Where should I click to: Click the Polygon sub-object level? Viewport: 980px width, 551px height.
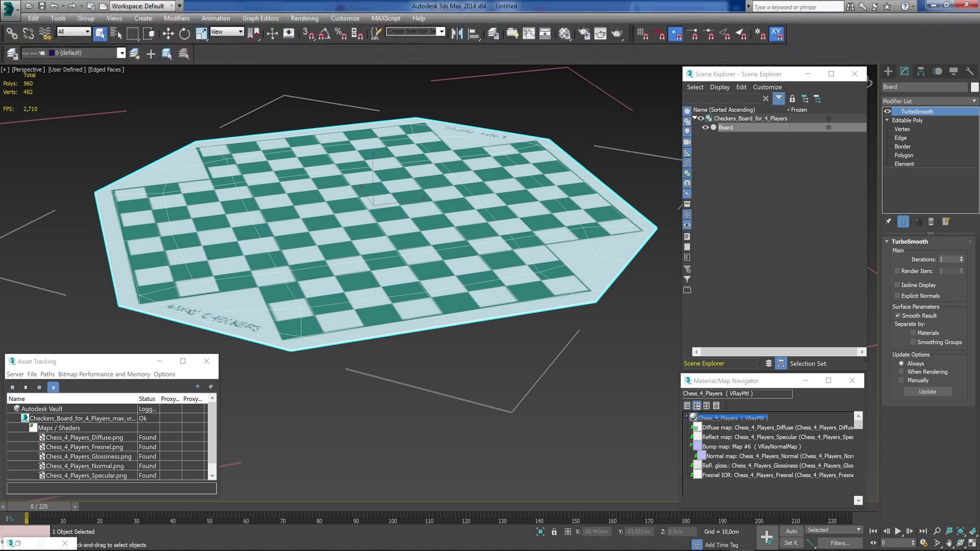(904, 156)
